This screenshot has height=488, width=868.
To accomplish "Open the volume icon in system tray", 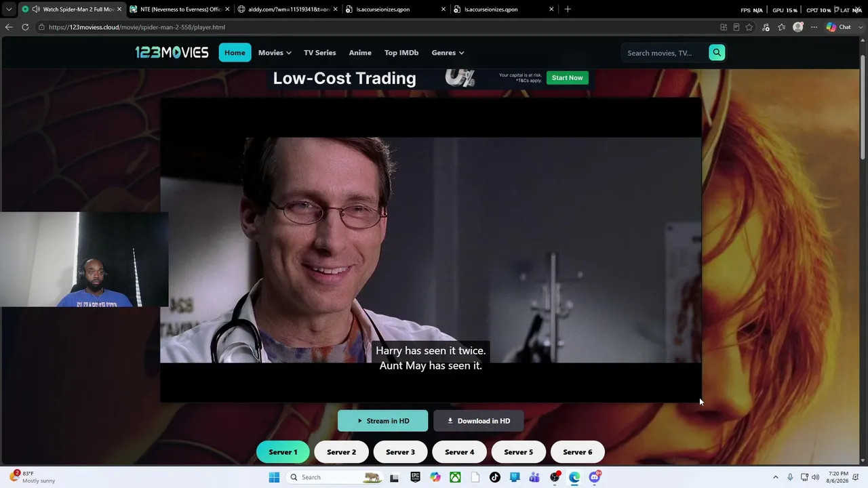I will pos(815,477).
